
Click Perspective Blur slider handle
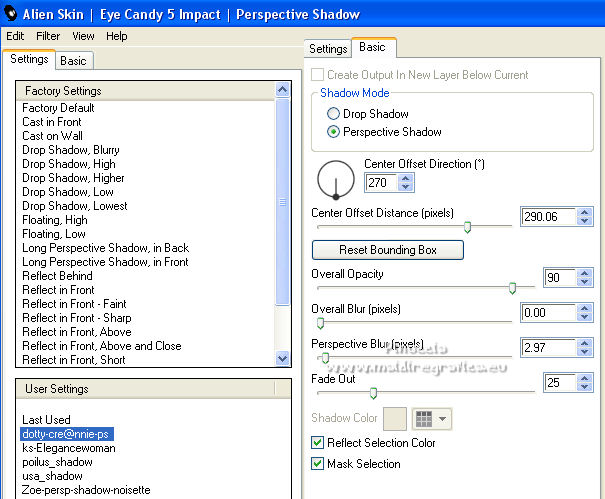coord(325,358)
